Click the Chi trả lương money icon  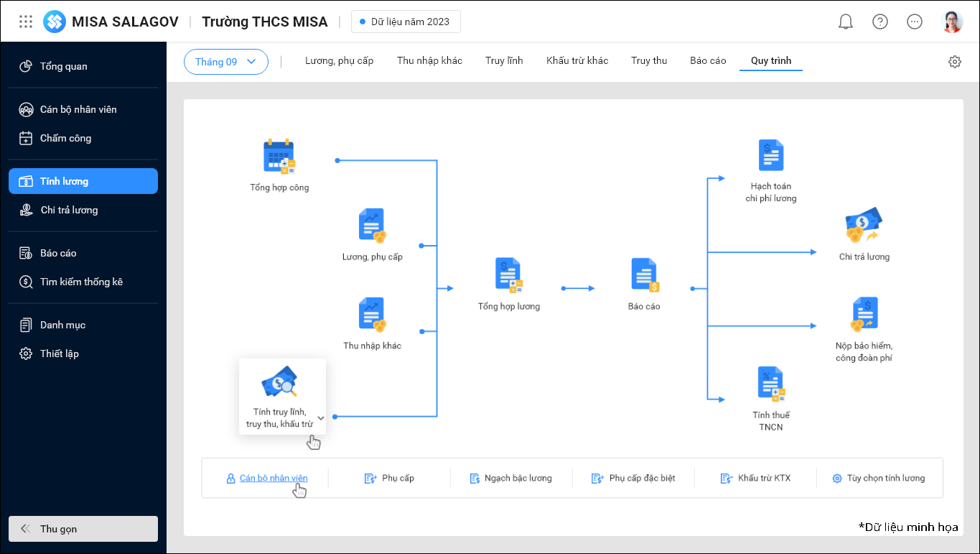[864, 226]
